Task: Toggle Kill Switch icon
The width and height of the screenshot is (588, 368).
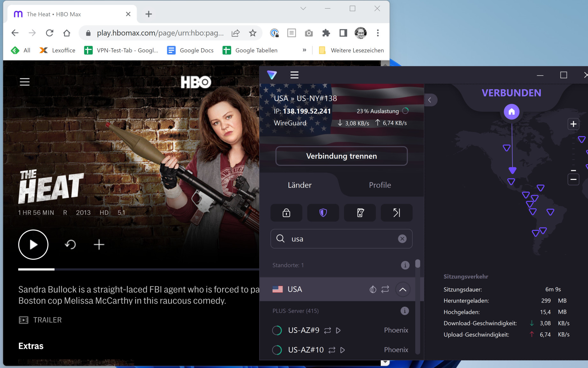Action: tap(360, 213)
